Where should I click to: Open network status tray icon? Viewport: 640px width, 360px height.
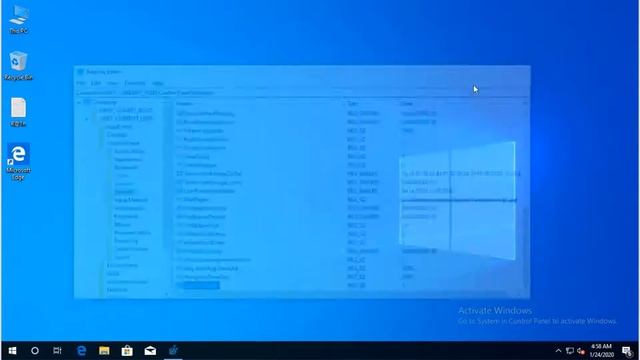[570, 351]
